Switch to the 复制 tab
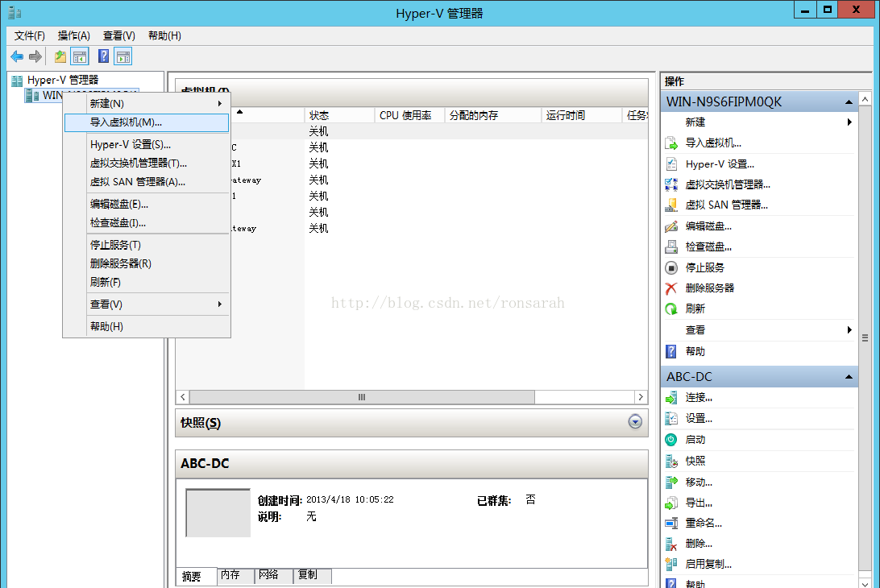 [313, 575]
